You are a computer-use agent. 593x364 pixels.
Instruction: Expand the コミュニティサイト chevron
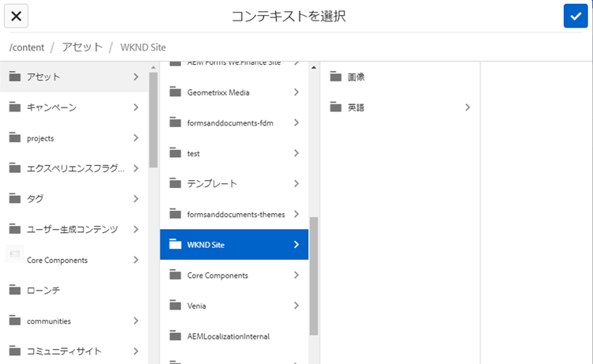point(136,351)
